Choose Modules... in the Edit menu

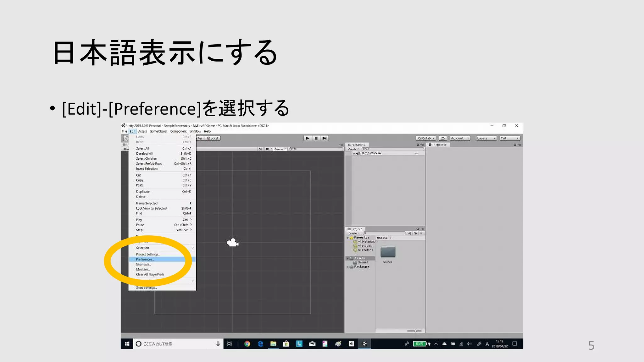tap(162, 269)
